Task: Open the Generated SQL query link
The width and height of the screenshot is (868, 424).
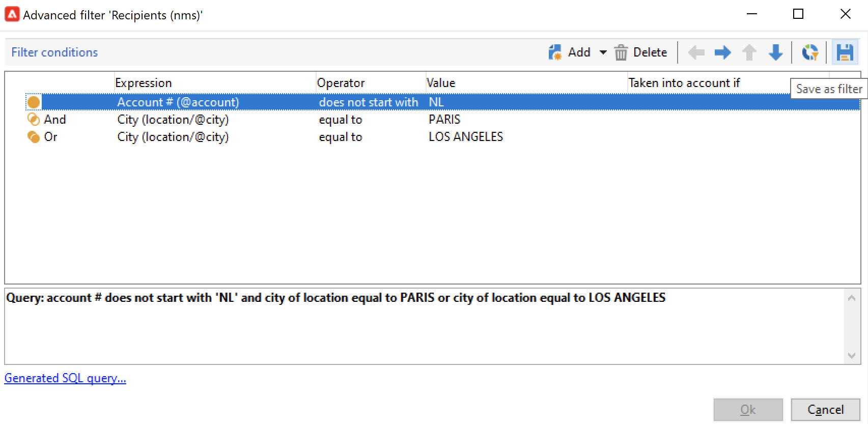Action: (65, 378)
